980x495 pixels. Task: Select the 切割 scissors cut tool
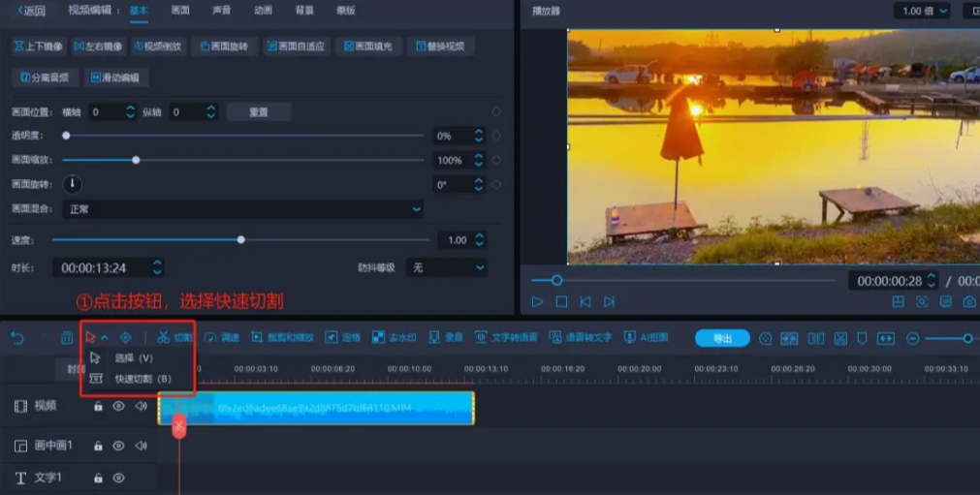pos(175,338)
